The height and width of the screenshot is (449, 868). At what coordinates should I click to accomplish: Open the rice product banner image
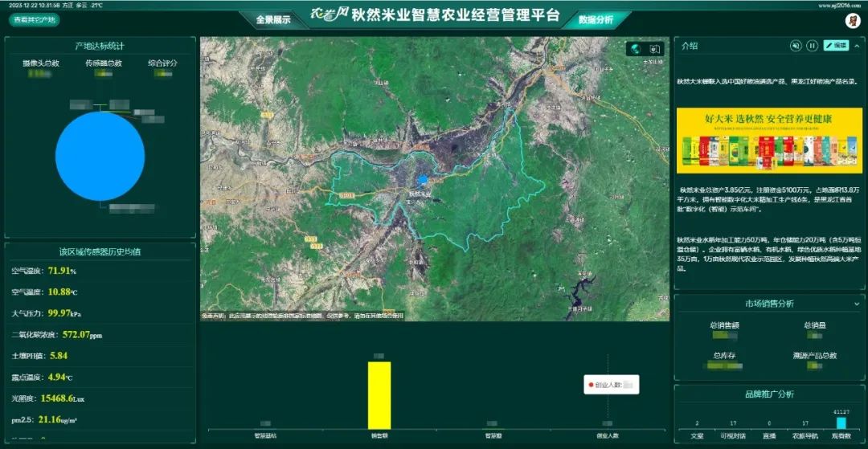tap(769, 141)
